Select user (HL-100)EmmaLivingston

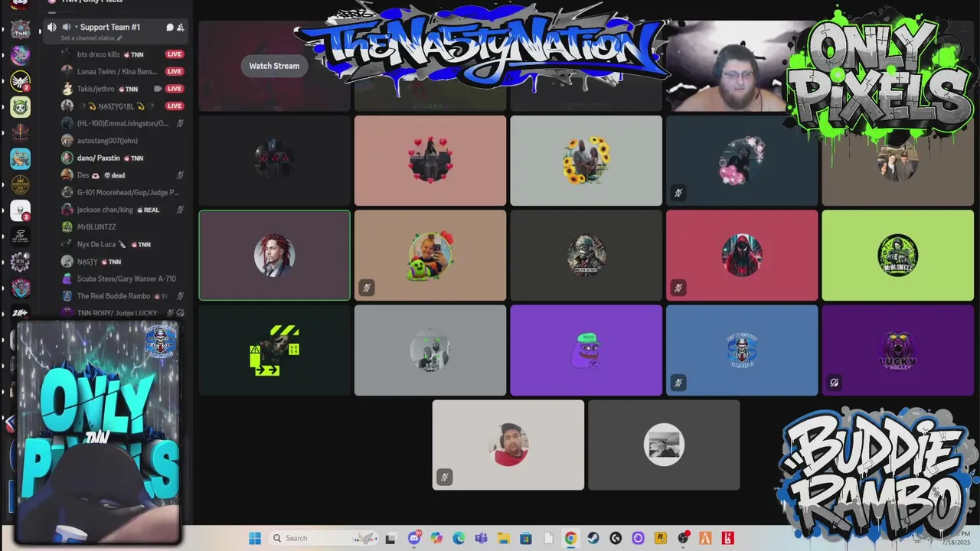click(x=122, y=123)
